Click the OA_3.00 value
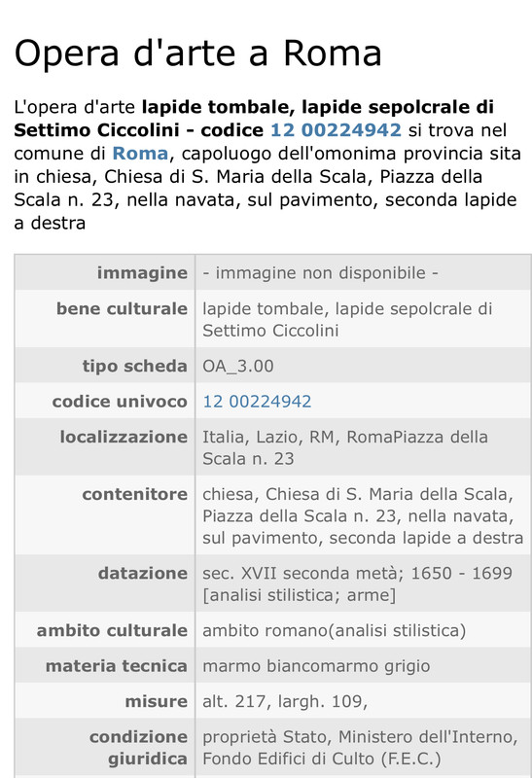Screen dimensions: 532x778 tap(238, 366)
